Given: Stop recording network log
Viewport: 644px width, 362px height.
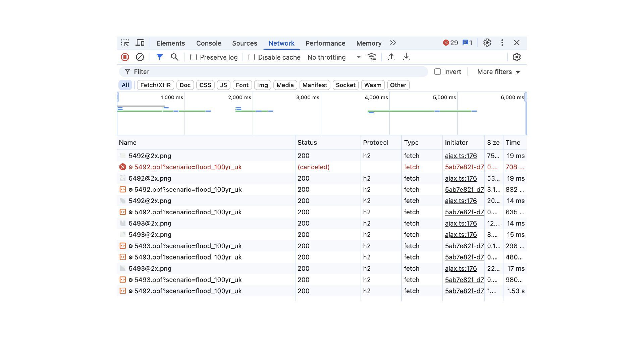Looking at the screenshot, I should [125, 57].
